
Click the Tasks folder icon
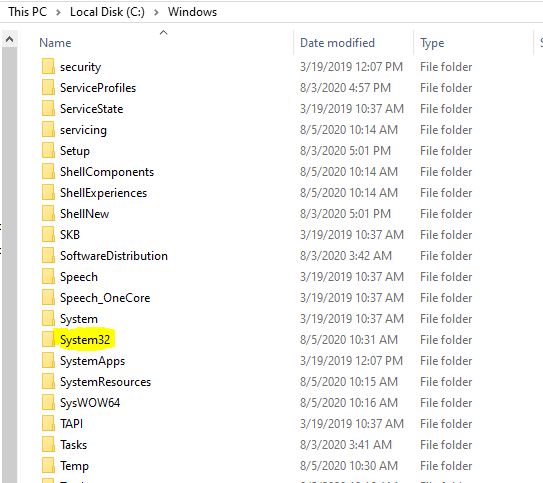[x=48, y=445]
